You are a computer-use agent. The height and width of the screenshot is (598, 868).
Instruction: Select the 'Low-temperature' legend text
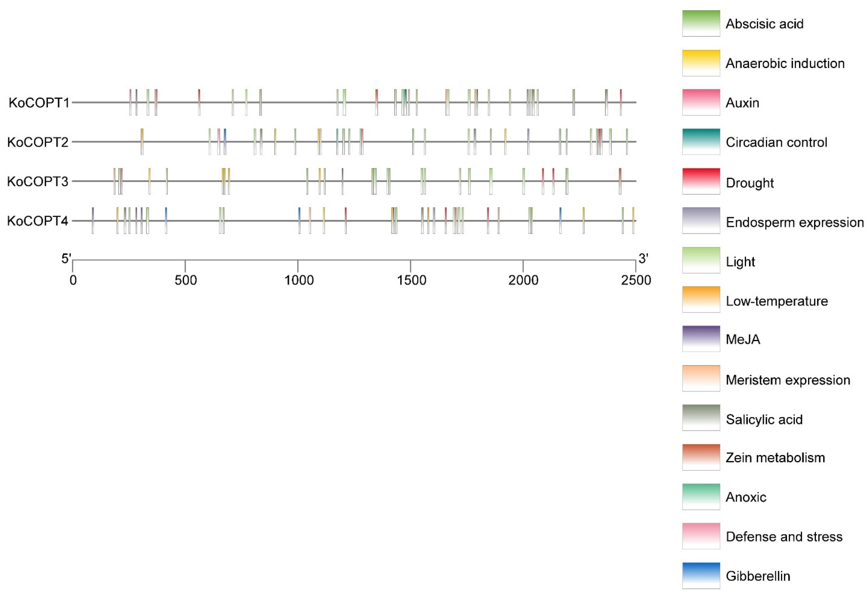[x=777, y=301]
